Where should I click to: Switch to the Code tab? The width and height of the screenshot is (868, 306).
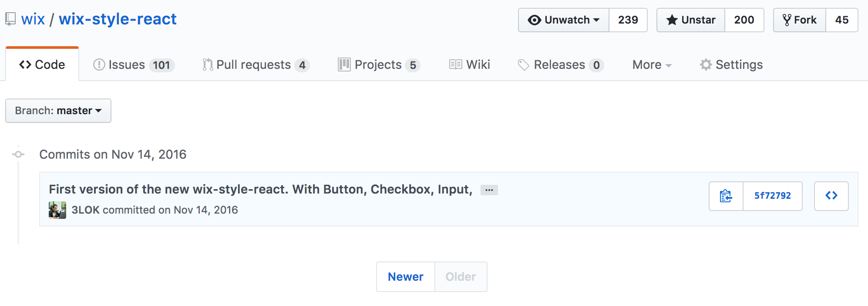[x=42, y=65]
